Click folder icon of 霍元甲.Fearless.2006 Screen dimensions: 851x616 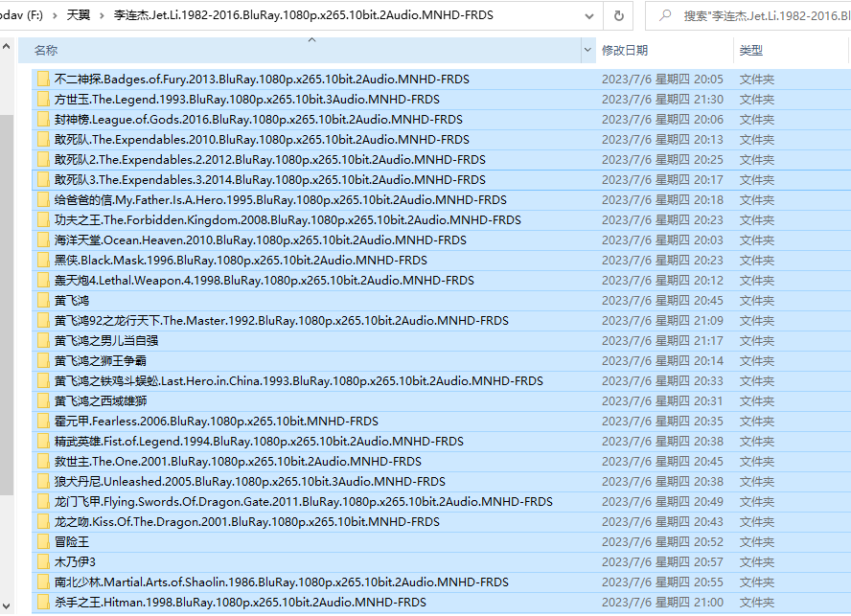[x=43, y=422]
